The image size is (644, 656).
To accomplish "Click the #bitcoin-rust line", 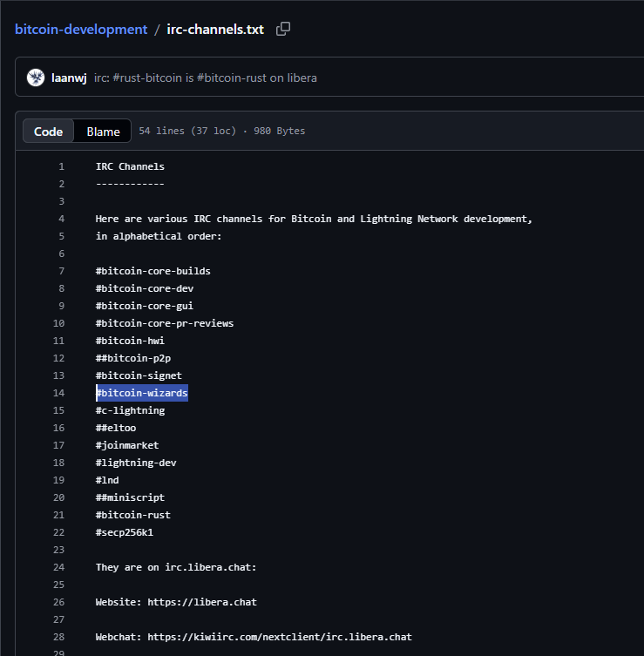I will 133,515.
